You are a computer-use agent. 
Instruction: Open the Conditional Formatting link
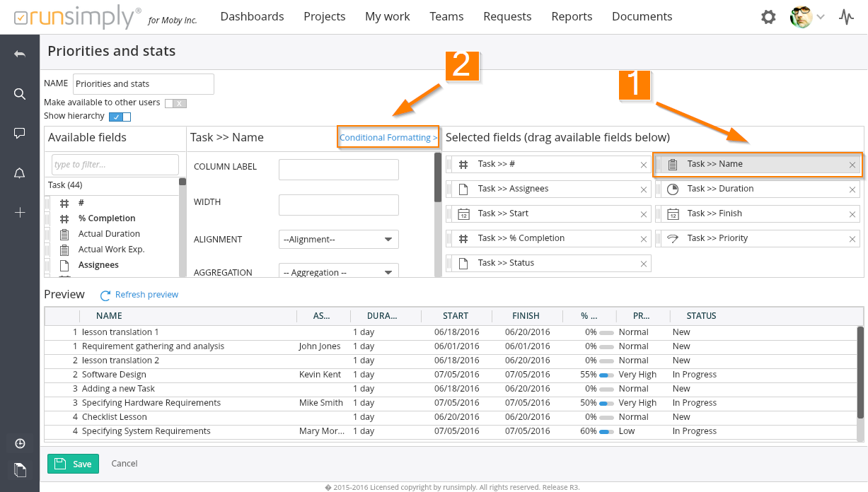click(388, 138)
